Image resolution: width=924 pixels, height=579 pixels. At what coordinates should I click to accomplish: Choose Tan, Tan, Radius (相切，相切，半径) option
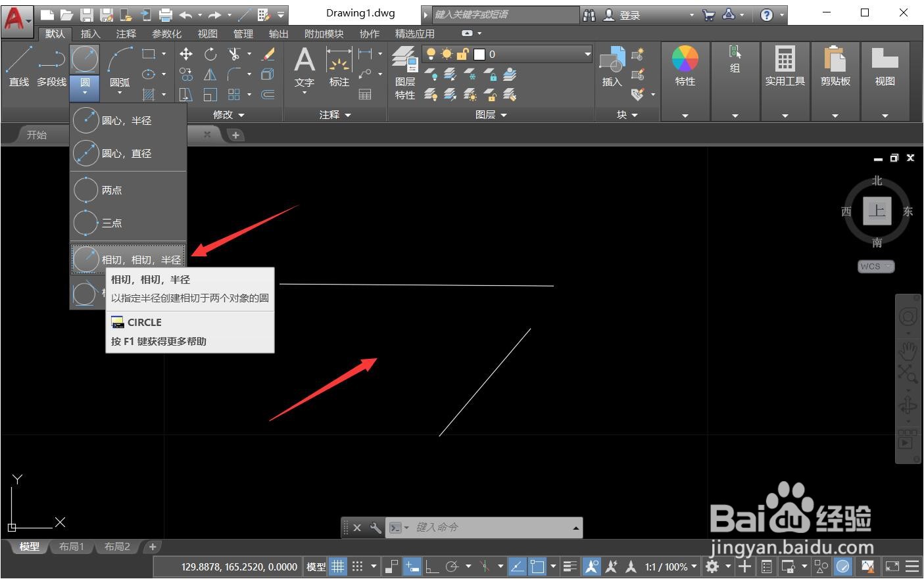tap(128, 260)
